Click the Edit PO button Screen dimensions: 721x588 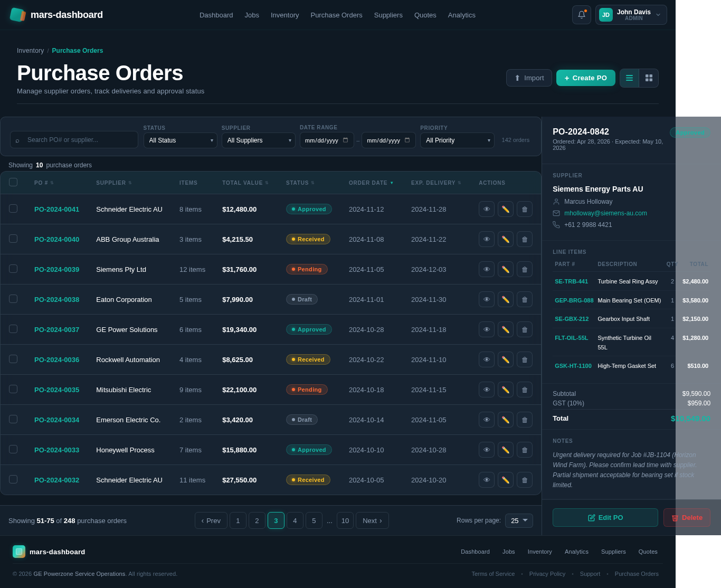click(605, 518)
